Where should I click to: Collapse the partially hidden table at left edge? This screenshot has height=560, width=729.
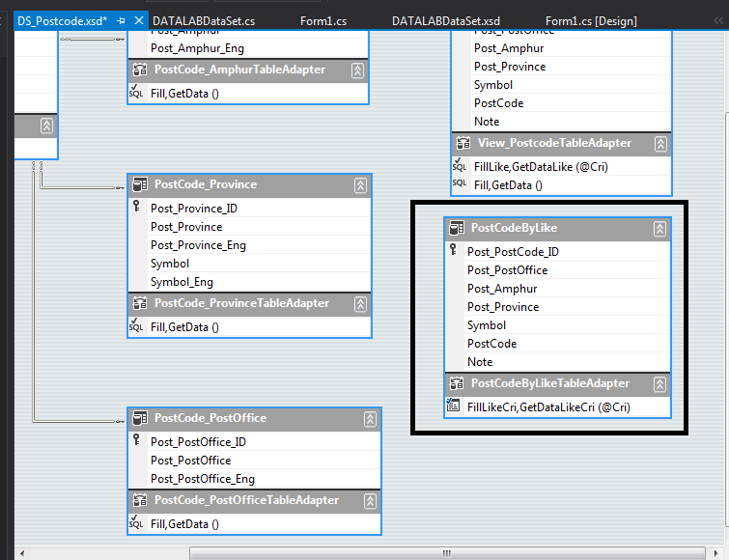click(x=46, y=126)
